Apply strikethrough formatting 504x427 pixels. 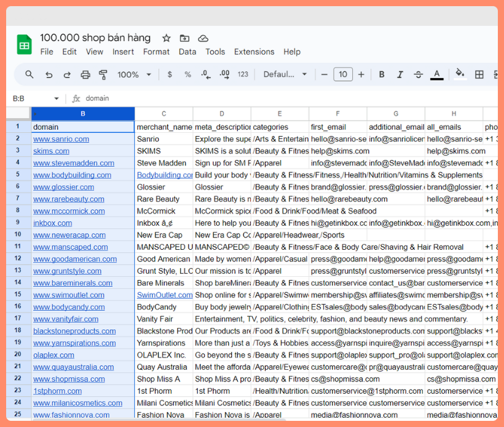pos(419,74)
